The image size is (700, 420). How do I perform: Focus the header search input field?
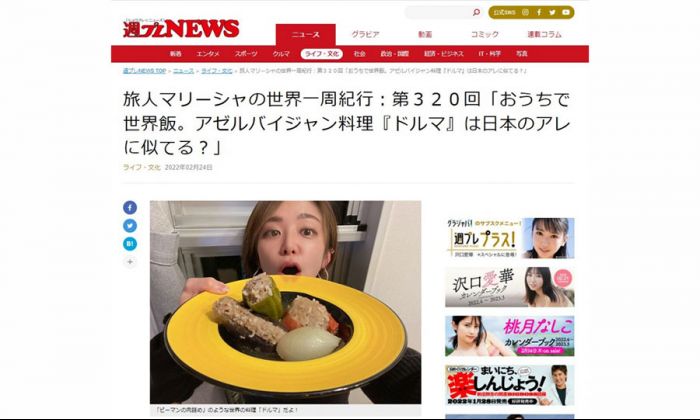click(x=438, y=12)
